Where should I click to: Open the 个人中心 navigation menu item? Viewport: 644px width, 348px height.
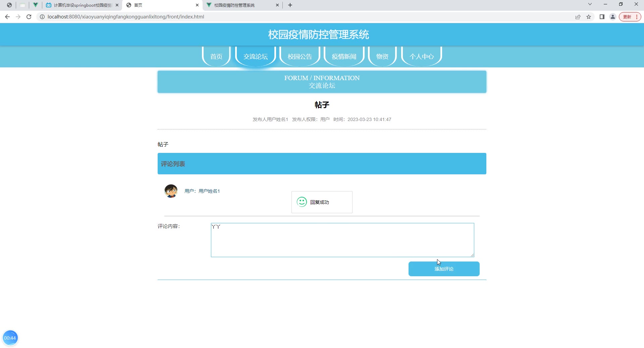pos(422,56)
